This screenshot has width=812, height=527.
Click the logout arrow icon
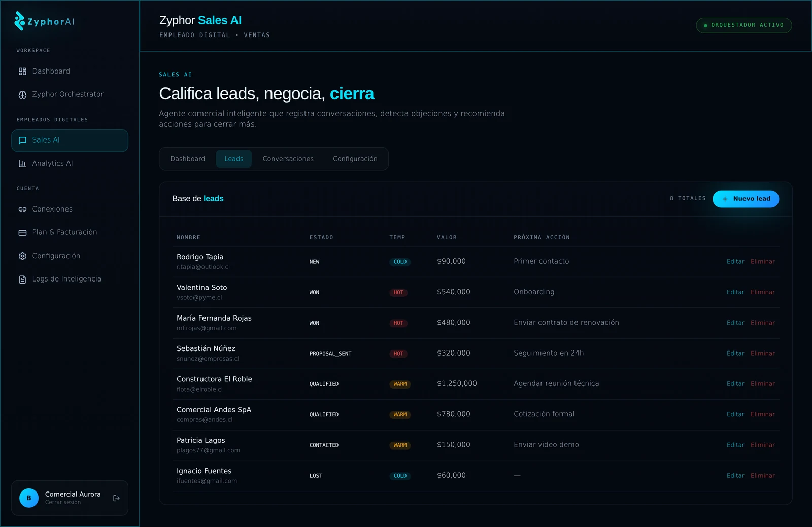(x=116, y=498)
